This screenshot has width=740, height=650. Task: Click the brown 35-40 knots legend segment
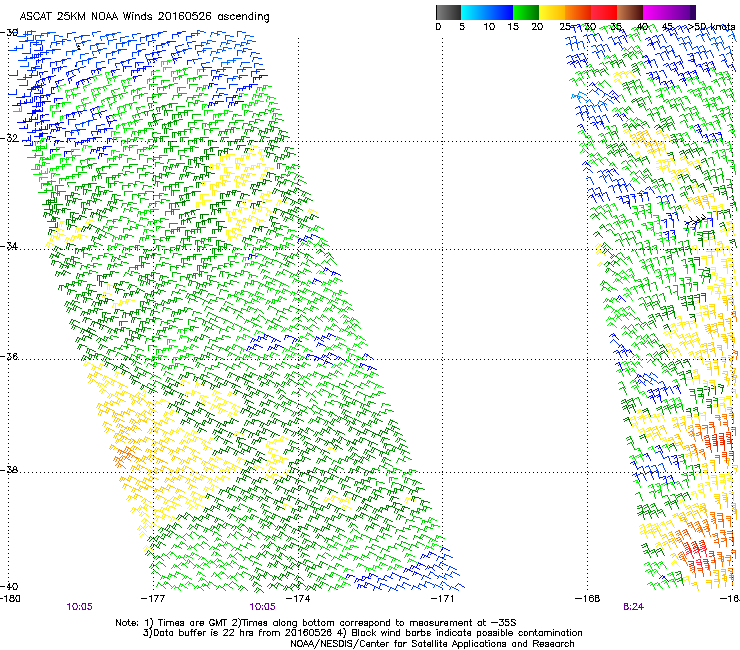pos(630,12)
